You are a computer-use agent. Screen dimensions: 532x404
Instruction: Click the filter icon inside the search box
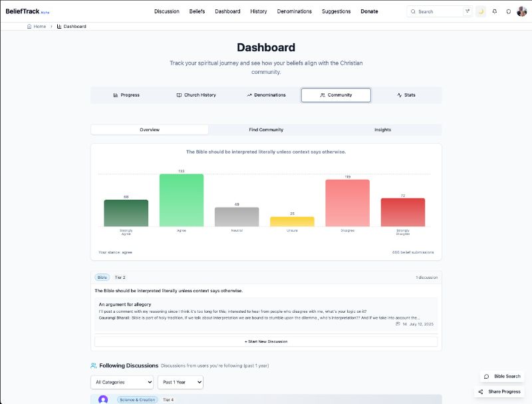[467, 11]
